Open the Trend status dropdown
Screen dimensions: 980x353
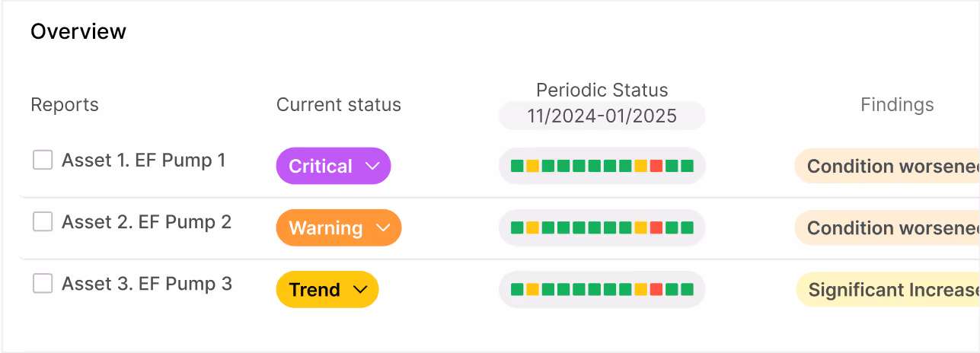(327, 289)
